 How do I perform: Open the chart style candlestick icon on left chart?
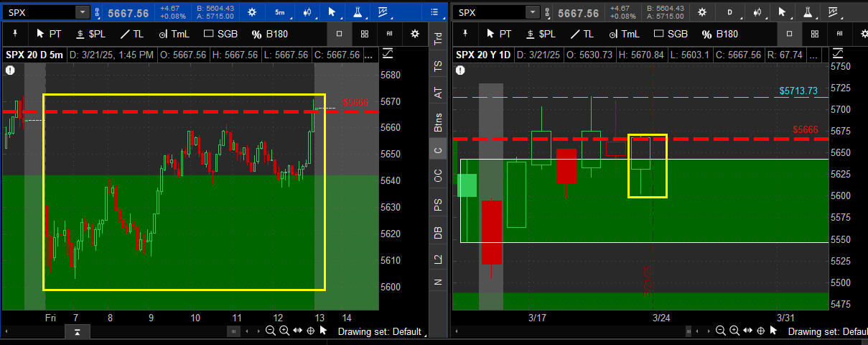[308, 12]
